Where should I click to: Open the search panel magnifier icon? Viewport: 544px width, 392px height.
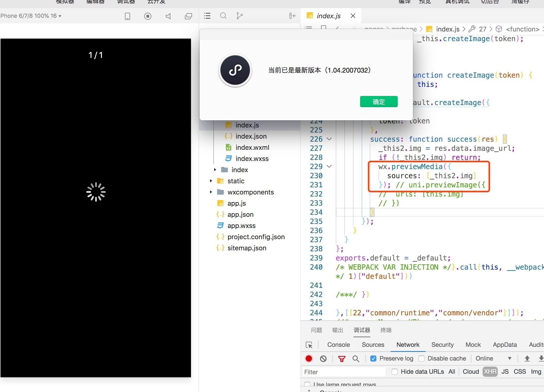coord(223,16)
